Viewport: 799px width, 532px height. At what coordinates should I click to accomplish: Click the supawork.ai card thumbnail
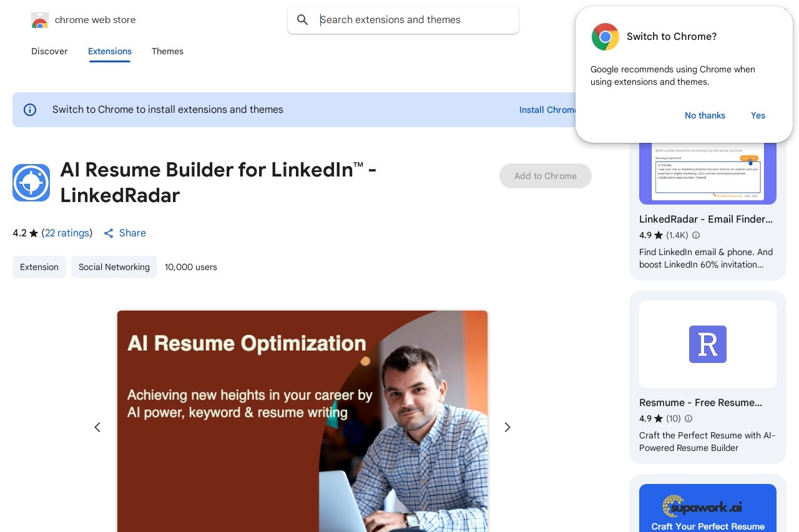(708, 508)
